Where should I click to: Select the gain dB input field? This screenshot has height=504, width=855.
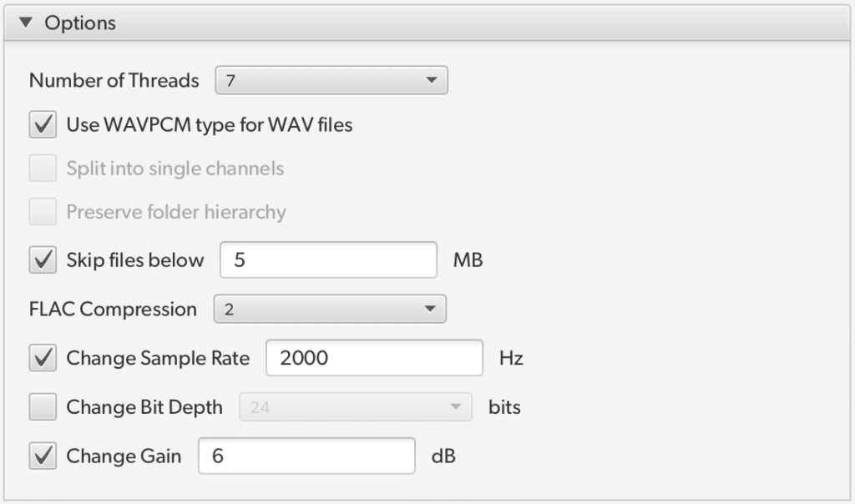(x=306, y=456)
